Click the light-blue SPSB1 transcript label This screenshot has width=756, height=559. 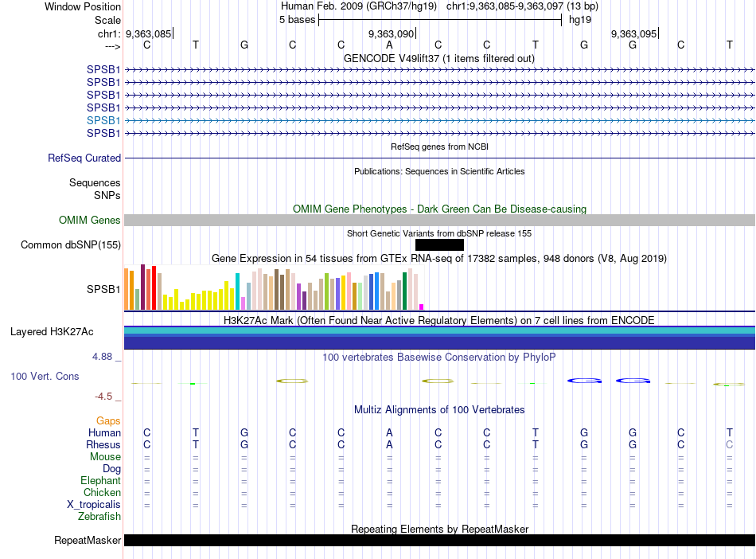(103, 120)
